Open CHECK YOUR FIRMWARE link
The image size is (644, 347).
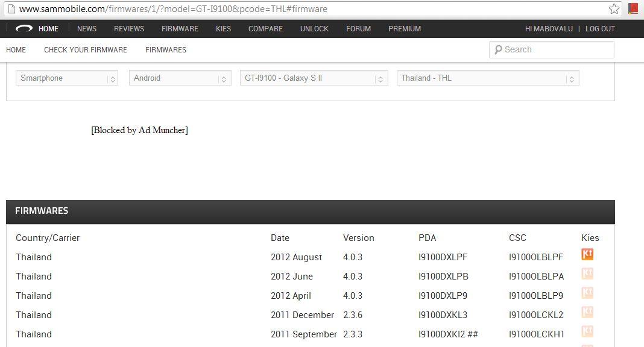(x=86, y=49)
